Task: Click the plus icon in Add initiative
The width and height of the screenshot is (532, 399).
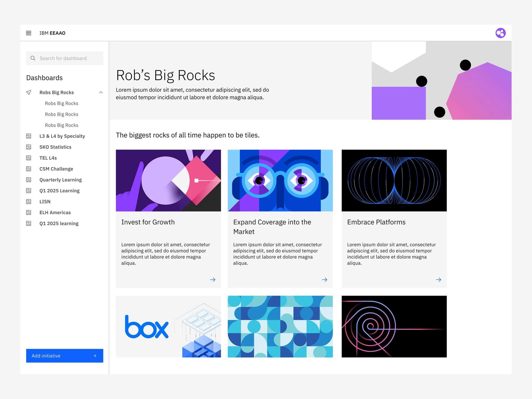Action: [x=95, y=355]
